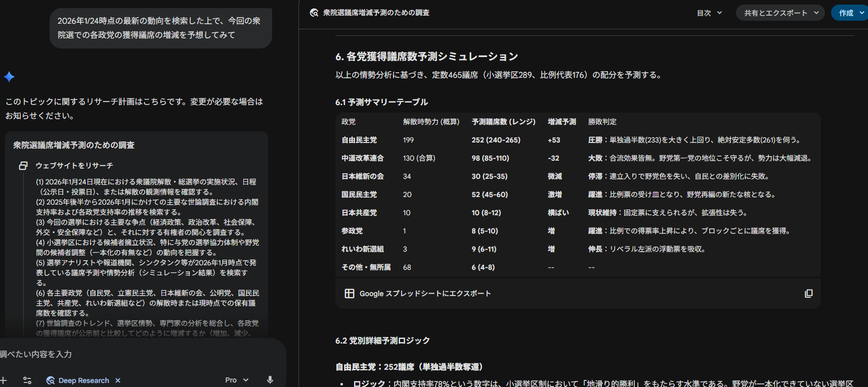Remove the Deep Research chip with X
Screen dimensions: 868x387
(118, 380)
